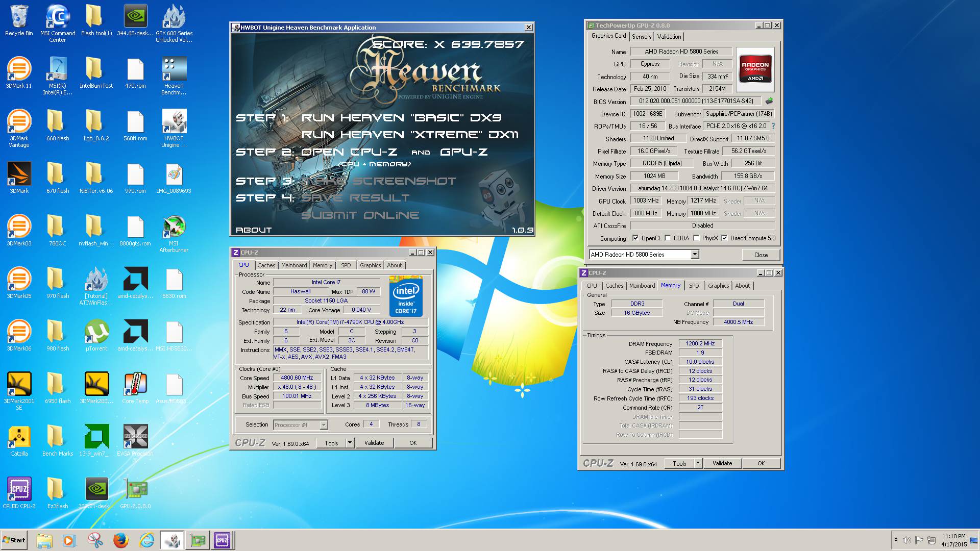
Task: Expand Tools arrow in CPU-Z Memory window
Action: pos(698,463)
